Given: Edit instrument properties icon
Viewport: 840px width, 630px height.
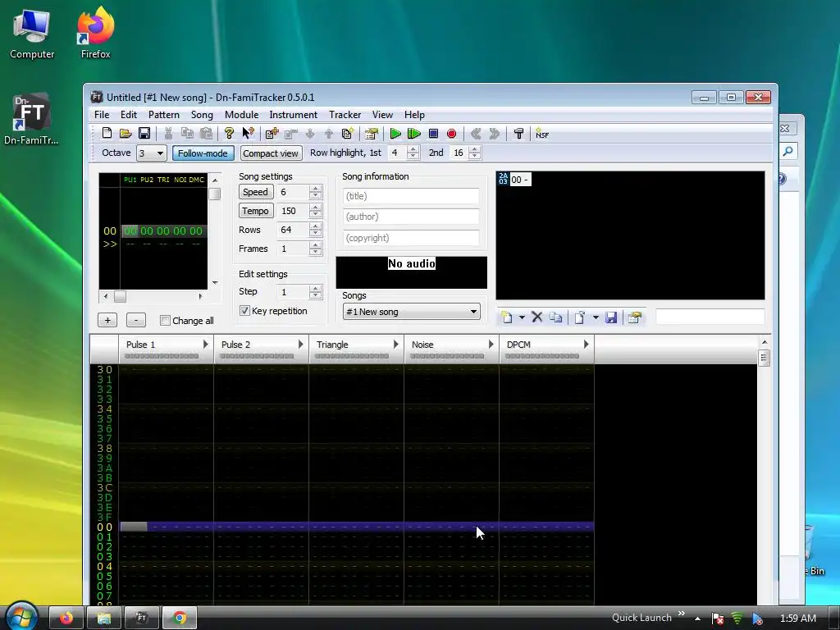Looking at the screenshot, I should (635, 317).
